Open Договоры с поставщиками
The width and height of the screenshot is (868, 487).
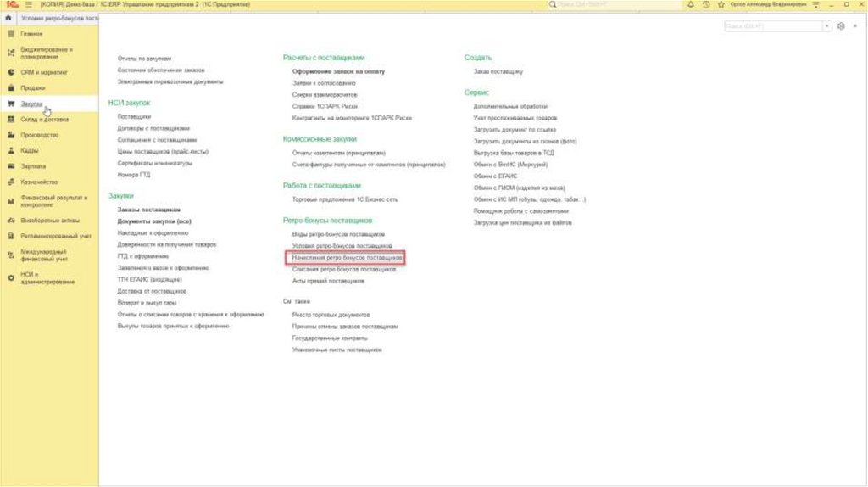pos(153,128)
